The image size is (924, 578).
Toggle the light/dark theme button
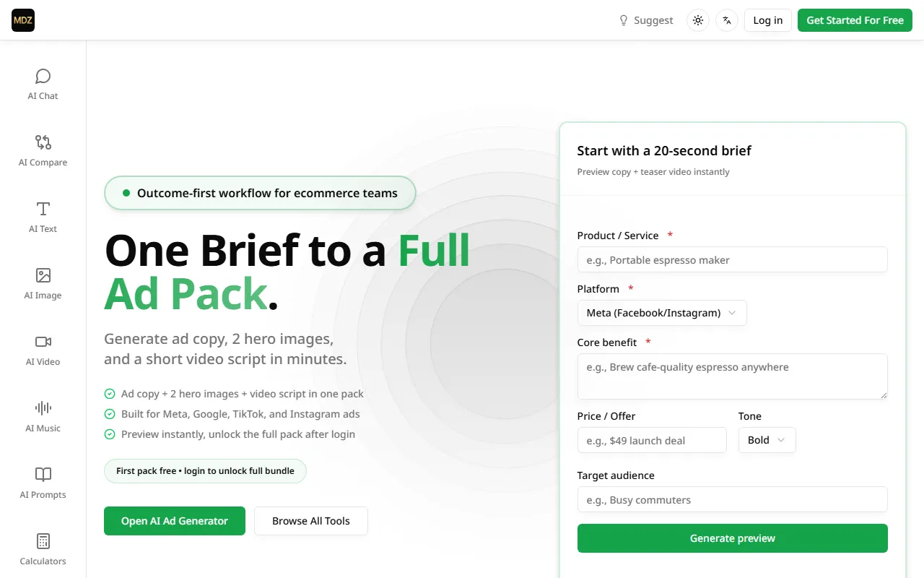point(698,20)
